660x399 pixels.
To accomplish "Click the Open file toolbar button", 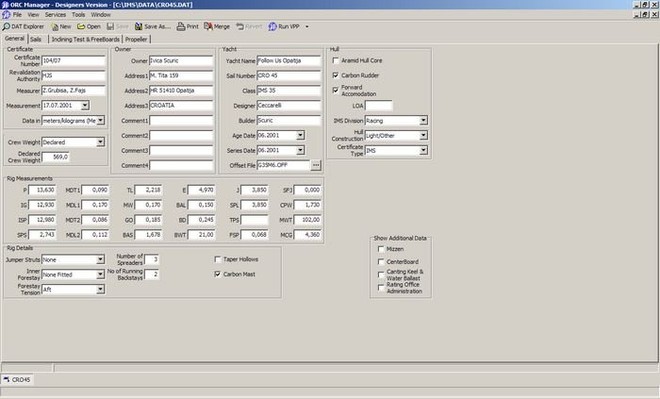I will click(89, 27).
